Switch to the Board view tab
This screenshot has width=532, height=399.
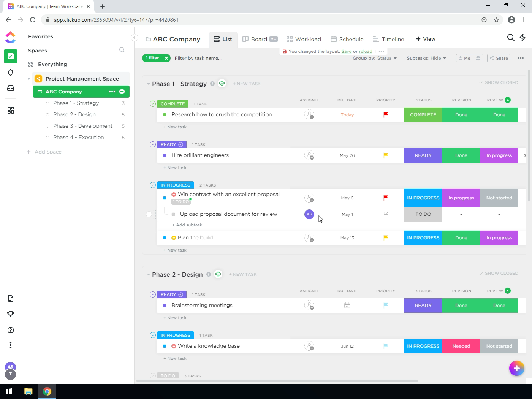click(255, 39)
